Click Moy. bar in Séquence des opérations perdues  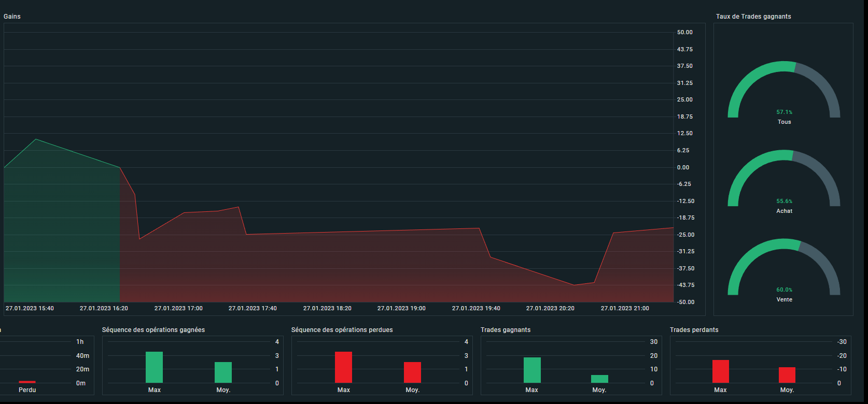(412, 372)
